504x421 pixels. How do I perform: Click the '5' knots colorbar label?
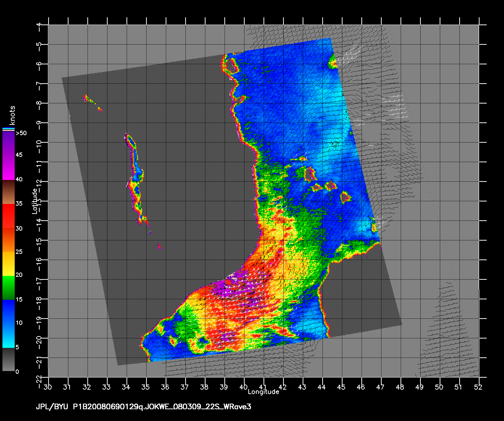click(17, 347)
